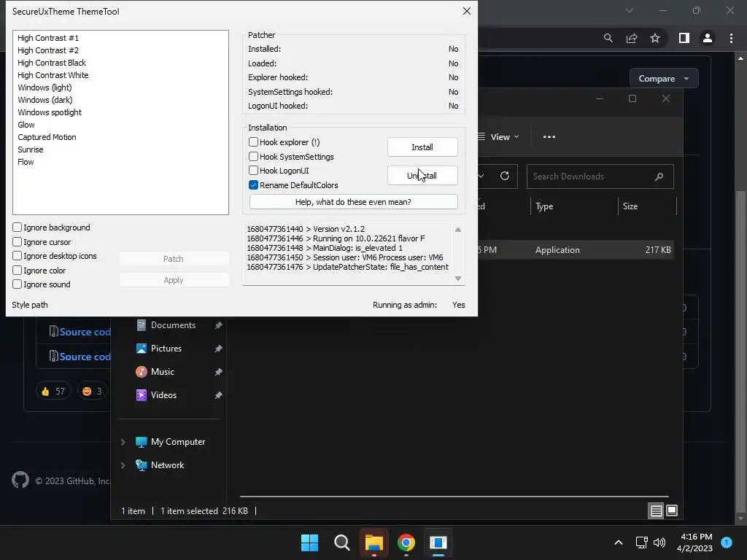The height and width of the screenshot is (560, 747).
Task: Click the pin icon next to Music
Action: coord(218,372)
